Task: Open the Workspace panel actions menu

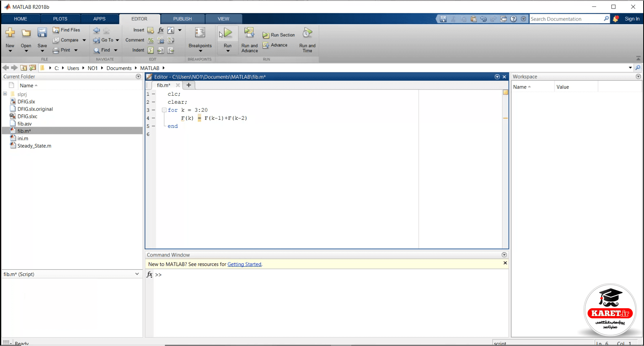Action: [638, 77]
